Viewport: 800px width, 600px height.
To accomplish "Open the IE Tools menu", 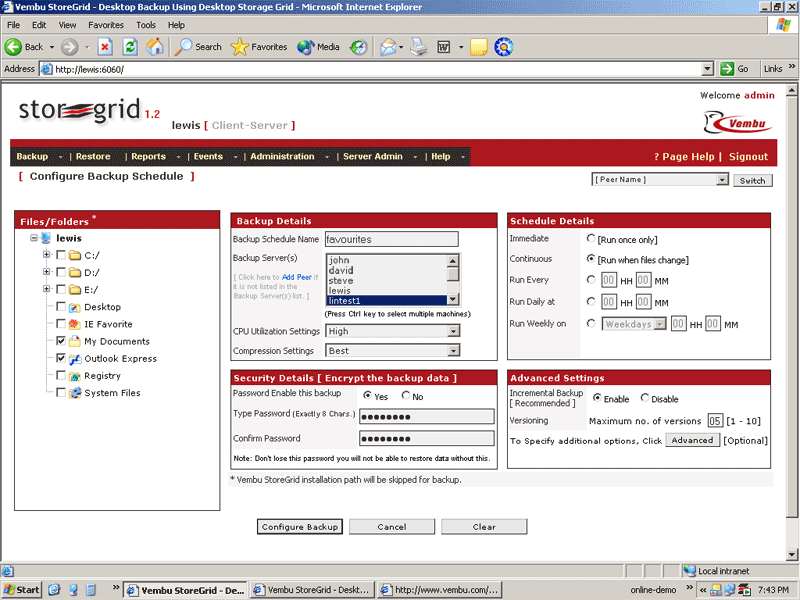I will (145, 25).
